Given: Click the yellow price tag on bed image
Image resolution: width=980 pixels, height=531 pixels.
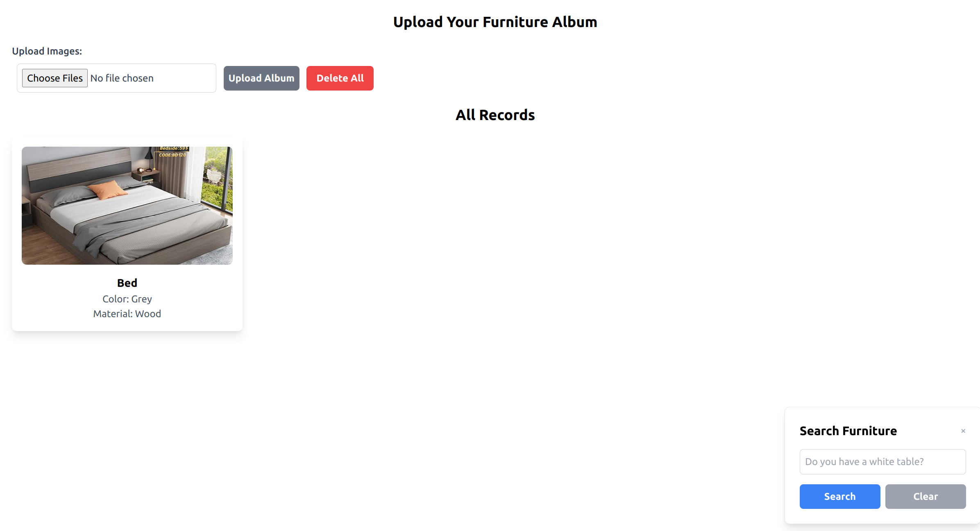Looking at the screenshot, I should click(173, 152).
